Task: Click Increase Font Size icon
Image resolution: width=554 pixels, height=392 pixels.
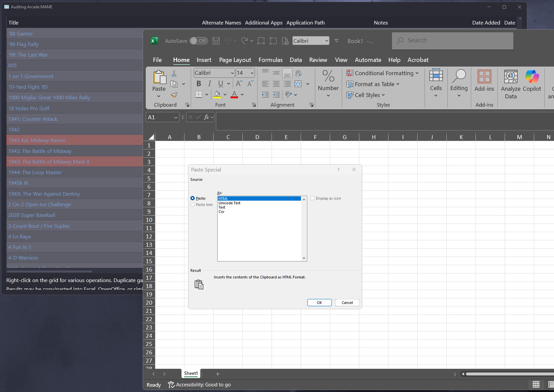Action: (239, 84)
